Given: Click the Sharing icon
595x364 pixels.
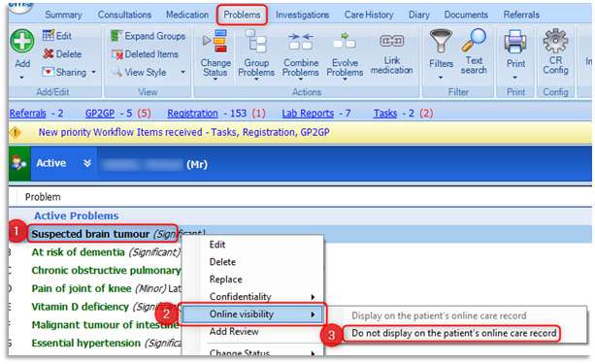Looking at the screenshot, I should click(x=48, y=72).
